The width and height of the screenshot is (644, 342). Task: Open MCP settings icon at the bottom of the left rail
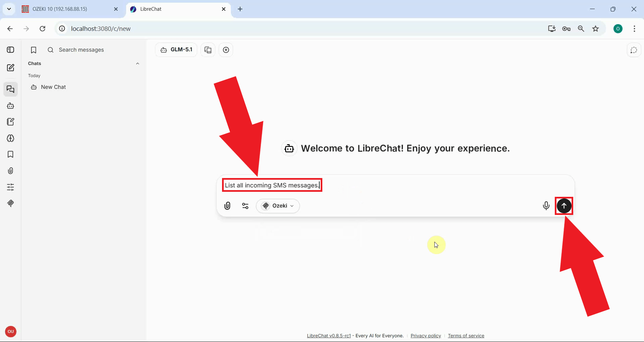click(x=10, y=203)
